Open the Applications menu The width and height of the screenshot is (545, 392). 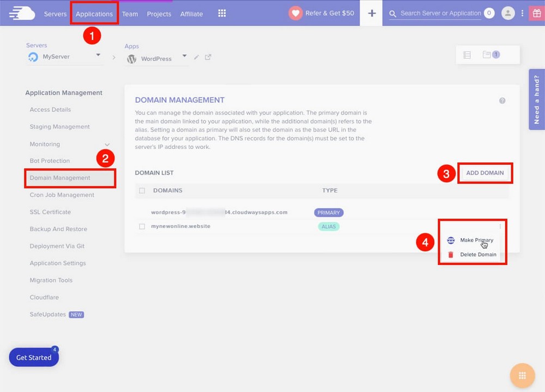click(x=94, y=14)
